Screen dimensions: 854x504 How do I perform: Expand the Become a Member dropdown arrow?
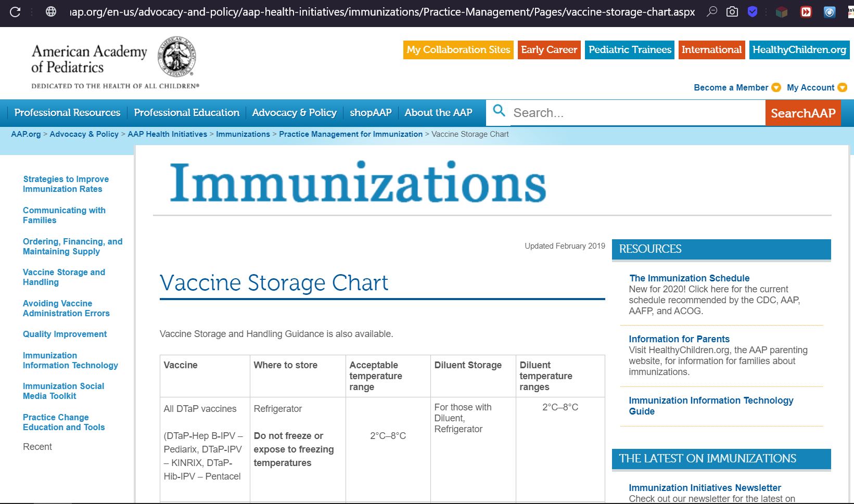click(776, 87)
